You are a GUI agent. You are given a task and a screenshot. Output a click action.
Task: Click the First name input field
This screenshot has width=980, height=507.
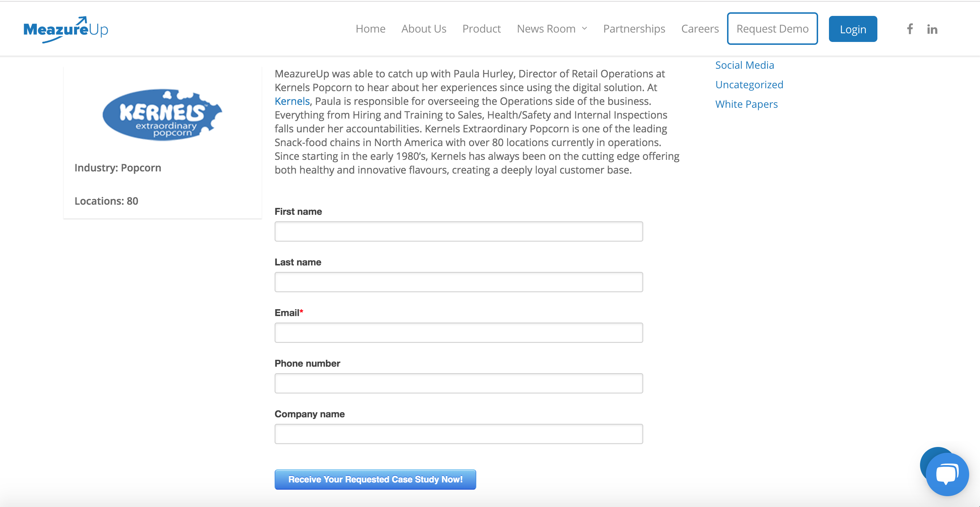click(459, 231)
